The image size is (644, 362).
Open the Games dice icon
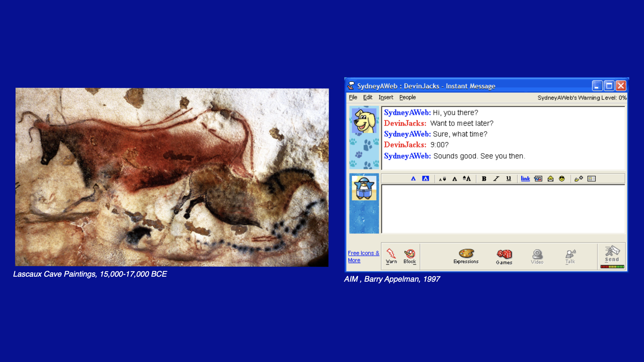[504, 257]
